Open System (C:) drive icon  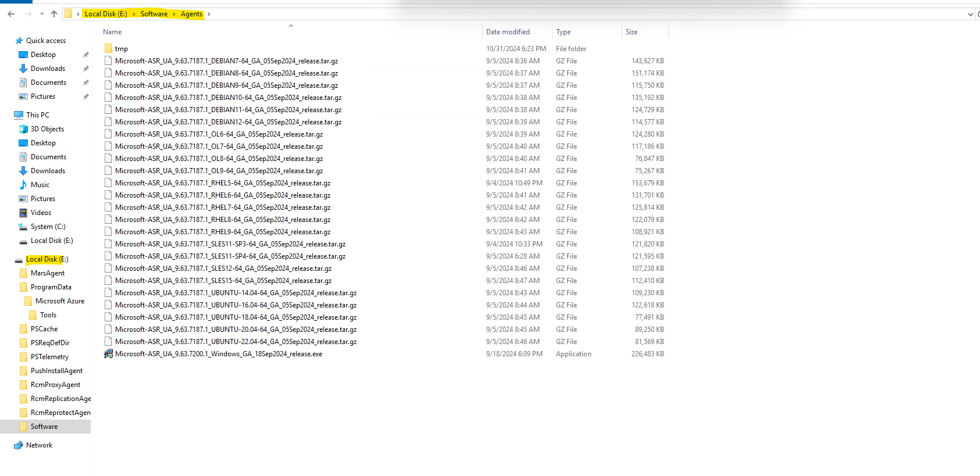click(23, 227)
